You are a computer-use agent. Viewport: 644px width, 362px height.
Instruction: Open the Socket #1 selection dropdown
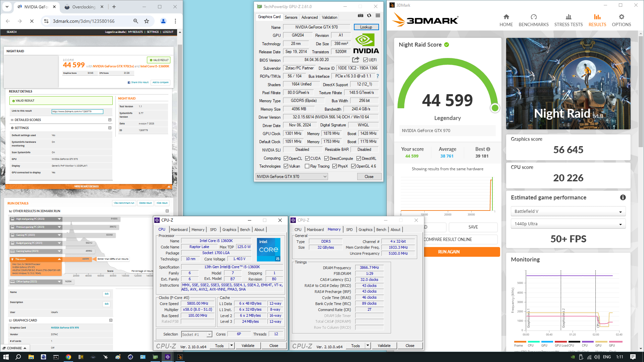(x=197, y=335)
